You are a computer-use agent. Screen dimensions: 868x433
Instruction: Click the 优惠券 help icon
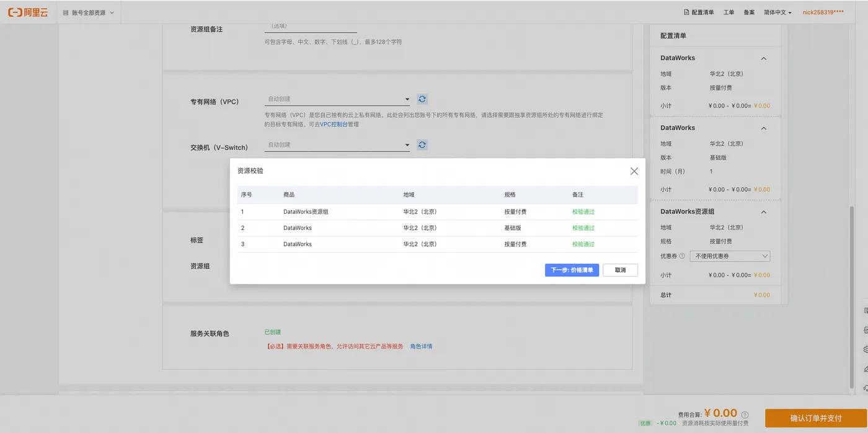[682, 256]
